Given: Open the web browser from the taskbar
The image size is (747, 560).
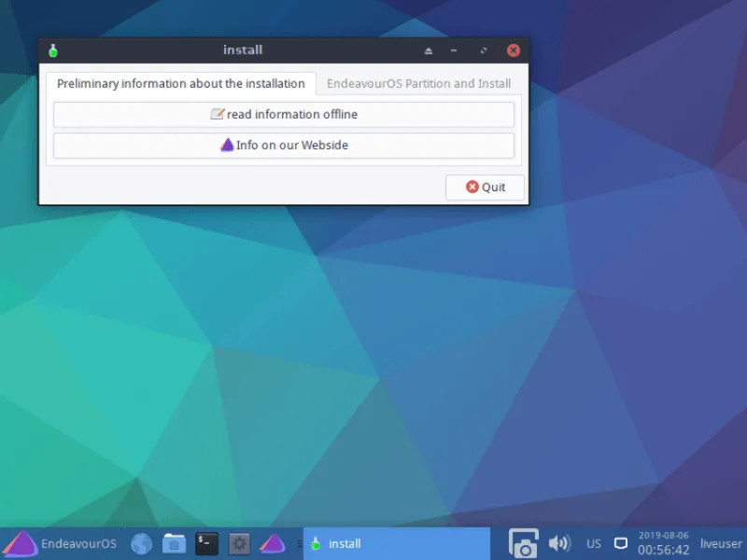Looking at the screenshot, I should pos(141,543).
